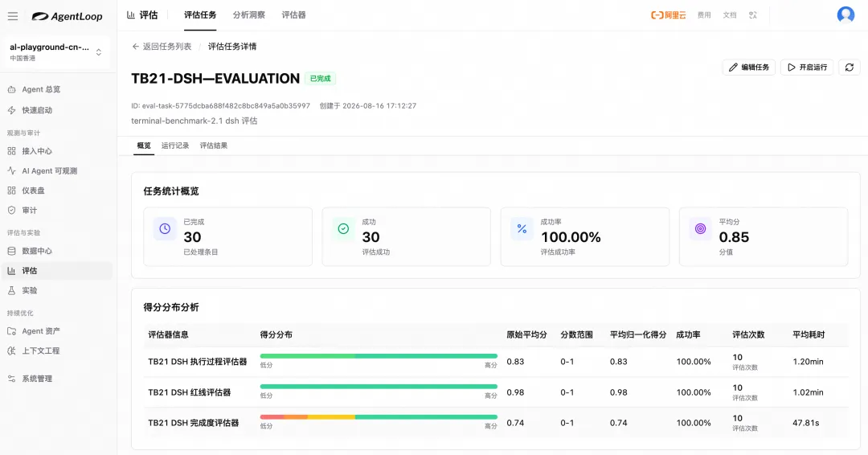The width and height of the screenshot is (868, 455).
Task: Click the clock icon in 已完成 card
Action: click(165, 228)
